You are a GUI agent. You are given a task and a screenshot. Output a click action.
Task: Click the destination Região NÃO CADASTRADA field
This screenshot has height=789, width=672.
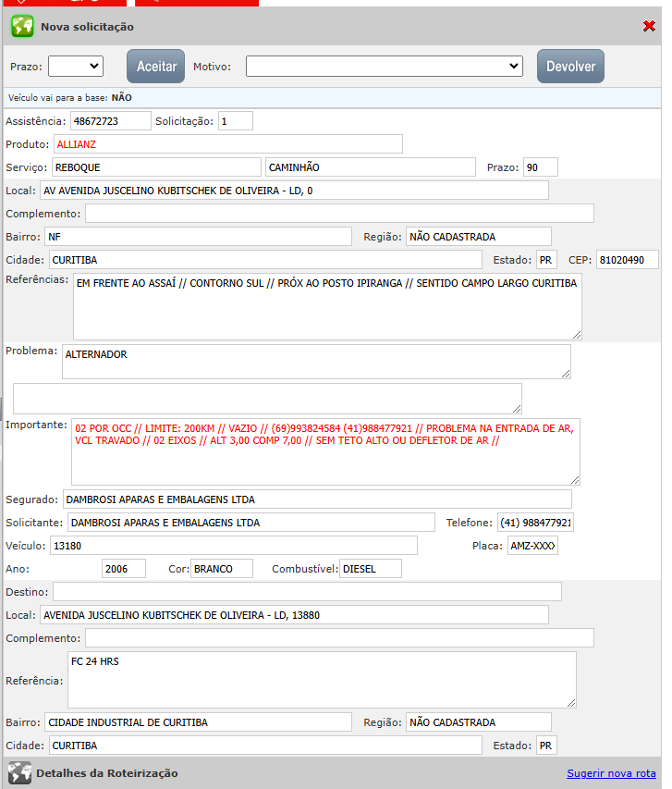pos(478,722)
